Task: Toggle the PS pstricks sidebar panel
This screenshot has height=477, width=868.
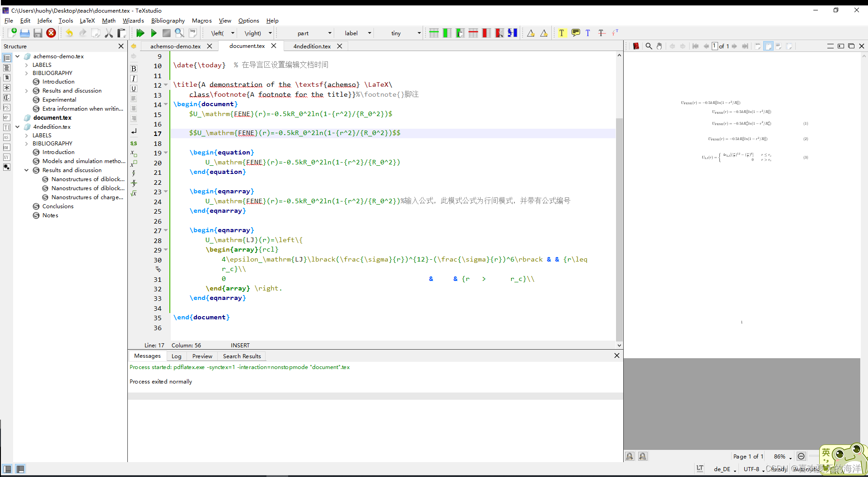Action: pyautogui.click(x=7, y=108)
